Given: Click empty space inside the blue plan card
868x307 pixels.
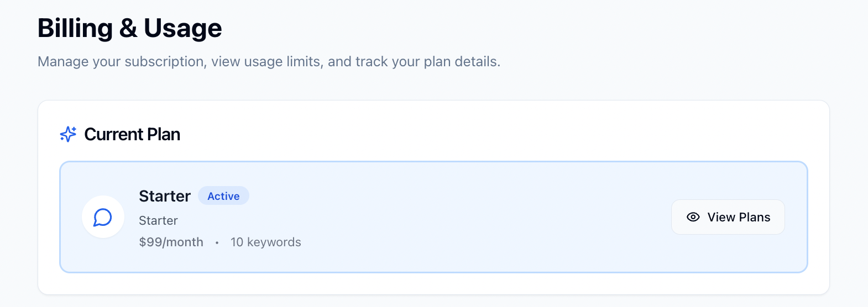Looking at the screenshot, I should pos(470,217).
